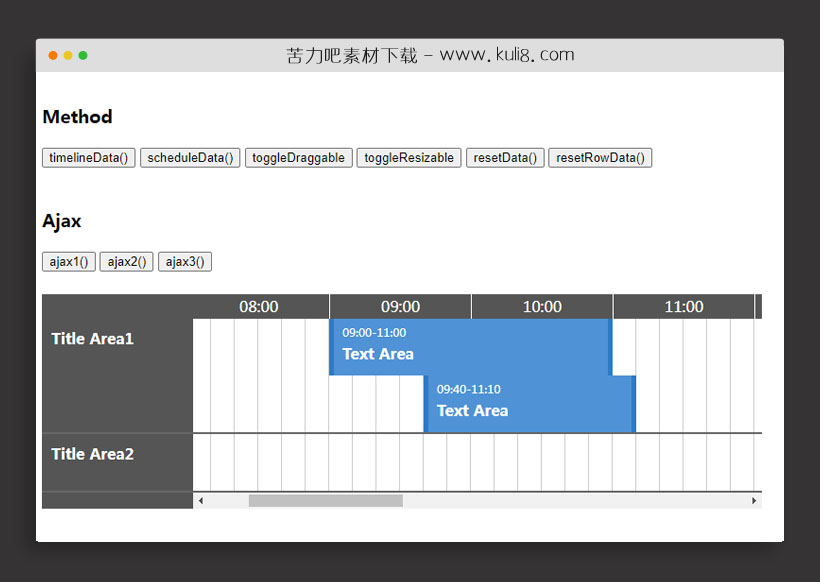Click the yellow dot in title bar

[x=68, y=55]
